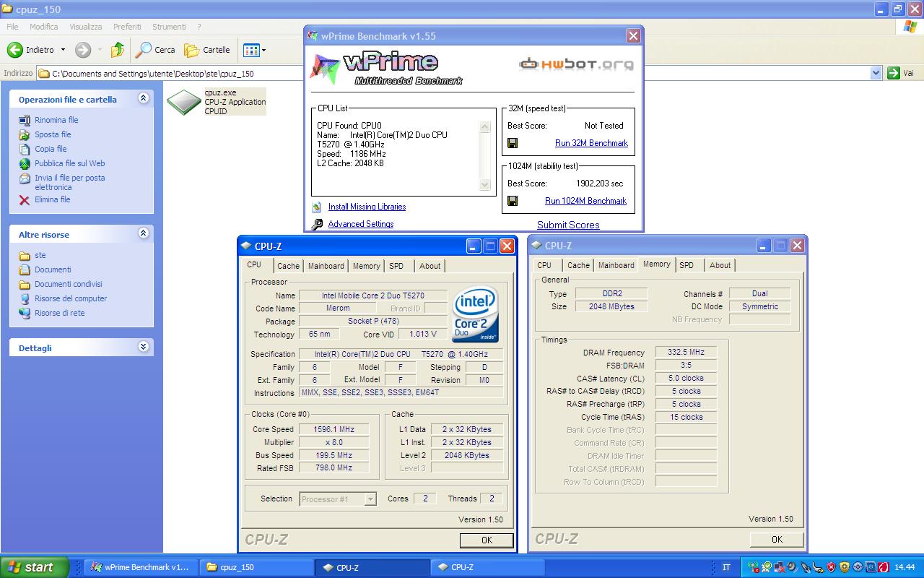Open the address bar dropdown arrow
The image size is (924, 578).
876,73
